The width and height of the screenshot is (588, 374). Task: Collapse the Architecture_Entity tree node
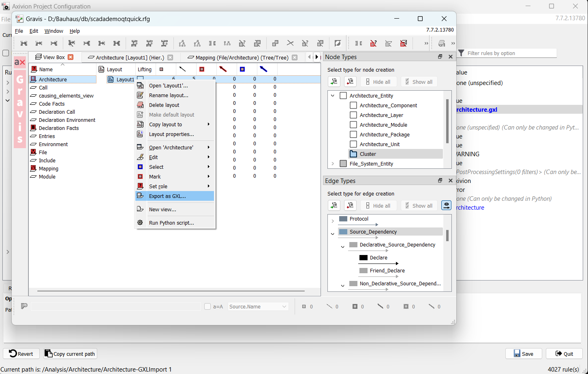(333, 96)
